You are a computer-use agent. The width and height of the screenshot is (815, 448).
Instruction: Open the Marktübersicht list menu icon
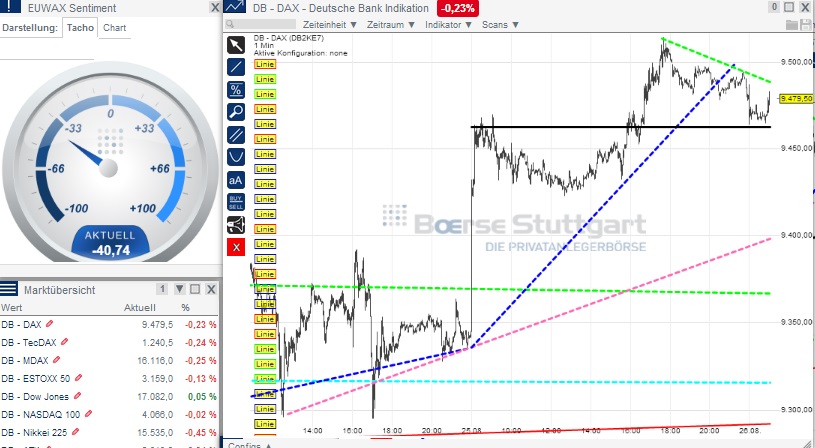9,289
